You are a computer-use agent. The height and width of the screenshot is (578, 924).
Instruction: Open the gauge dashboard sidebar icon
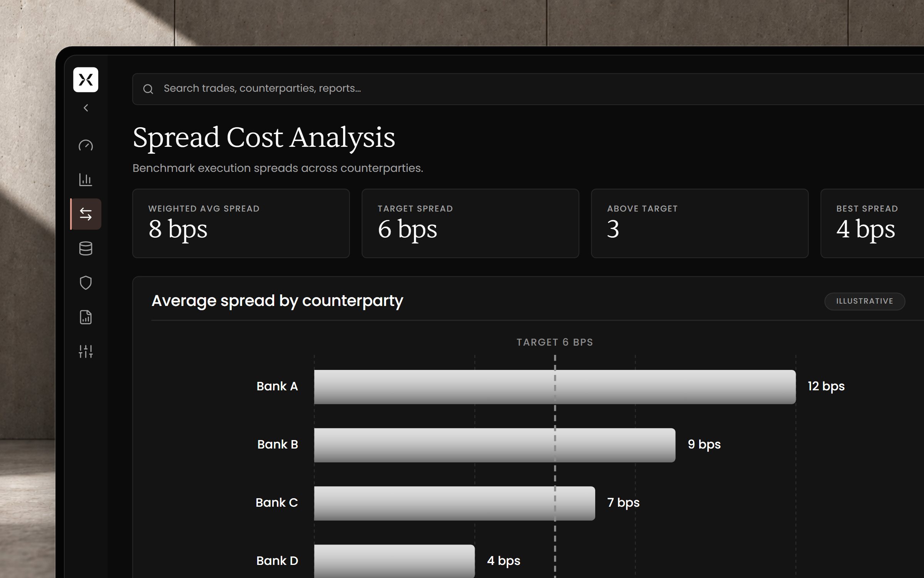click(85, 145)
